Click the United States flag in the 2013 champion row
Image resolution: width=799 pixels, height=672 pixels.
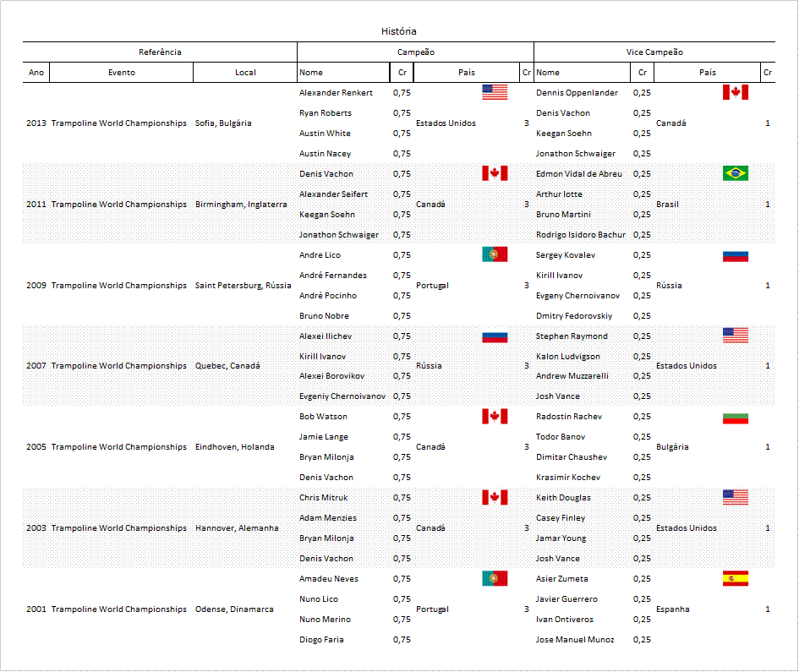tap(495, 92)
